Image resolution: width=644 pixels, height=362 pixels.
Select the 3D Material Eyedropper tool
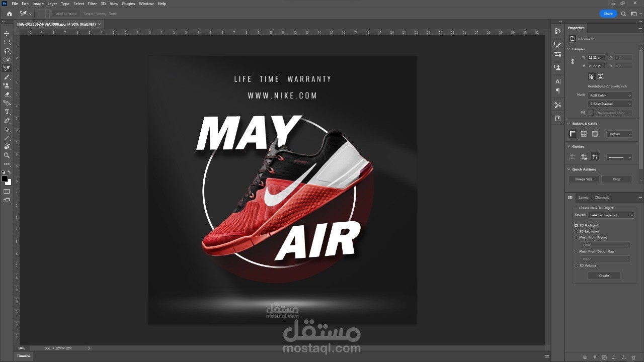pyautogui.click(x=7, y=68)
